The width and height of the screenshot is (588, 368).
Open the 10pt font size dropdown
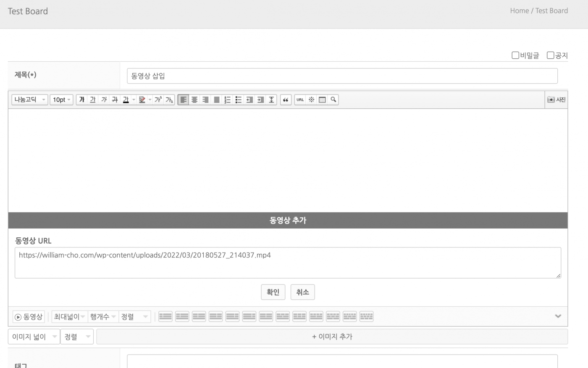[x=62, y=100]
